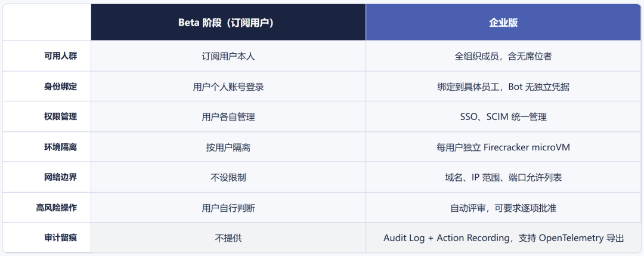
Task: Click the 订阅用户本人 cell
Action: click(x=228, y=56)
